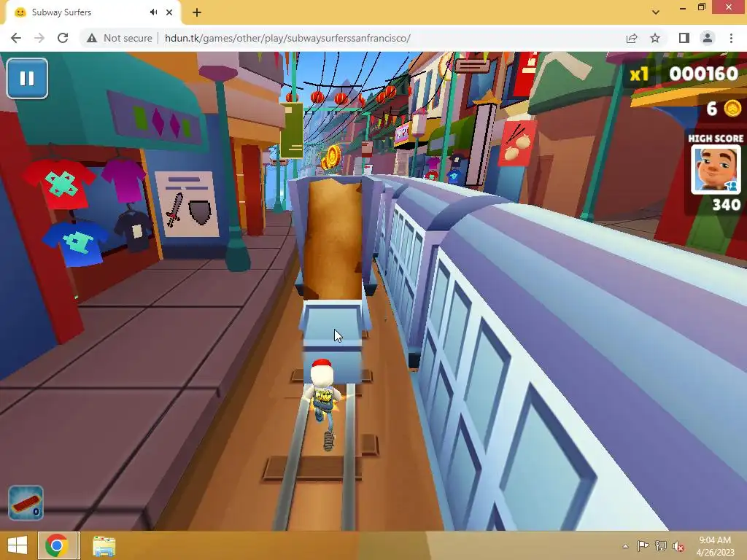Open File Explorer from the taskbar

104,545
